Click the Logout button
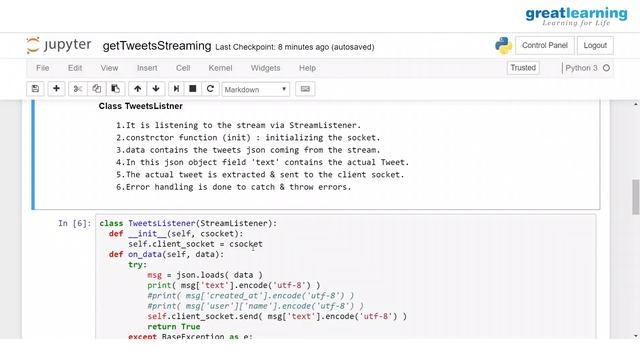The height and width of the screenshot is (360, 640). click(595, 45)
